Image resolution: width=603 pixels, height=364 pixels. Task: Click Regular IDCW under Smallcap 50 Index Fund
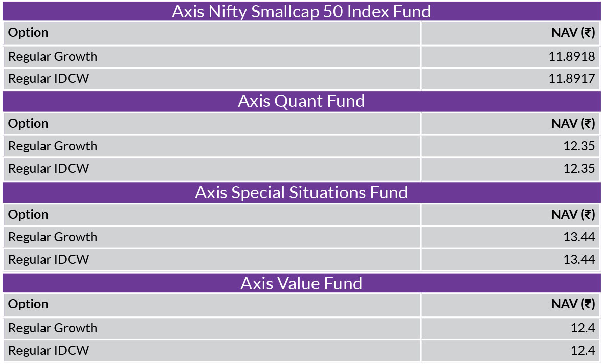(x=49, y=78)
